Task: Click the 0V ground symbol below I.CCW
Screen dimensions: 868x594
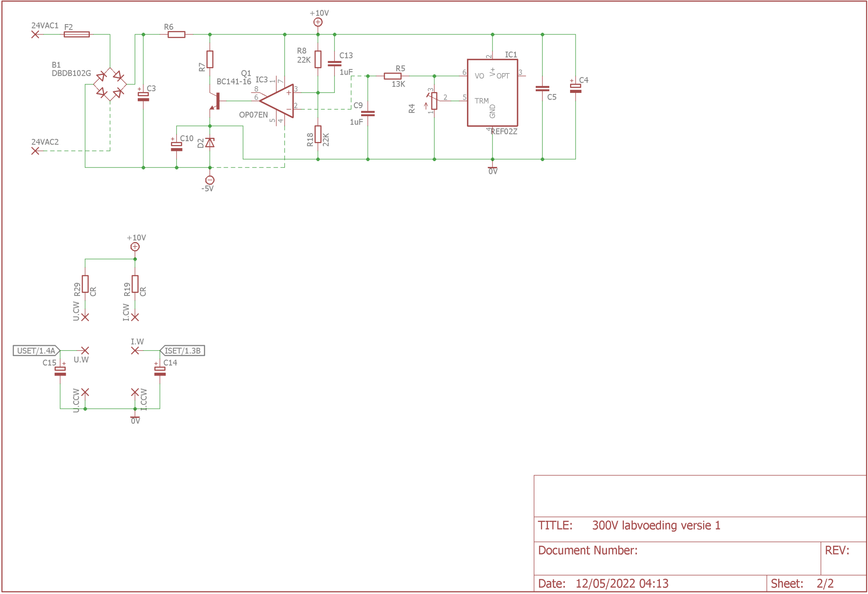Action: [135, 418]
